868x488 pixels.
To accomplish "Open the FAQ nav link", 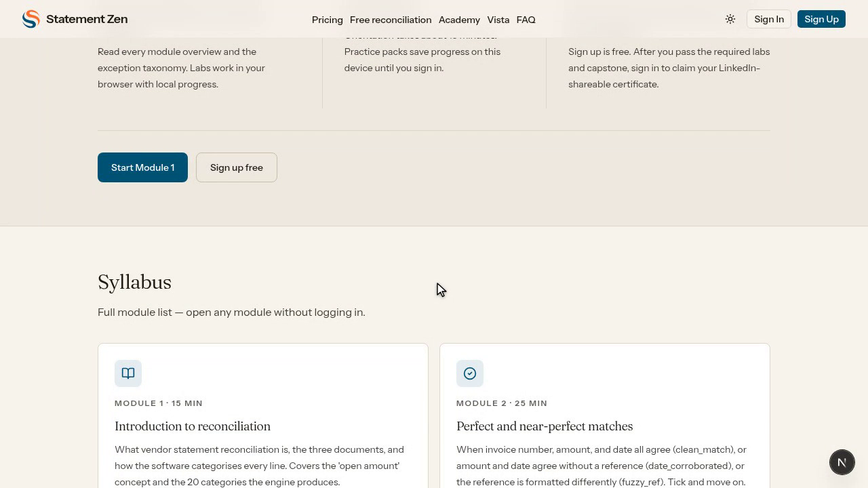I will pos(526,20).
